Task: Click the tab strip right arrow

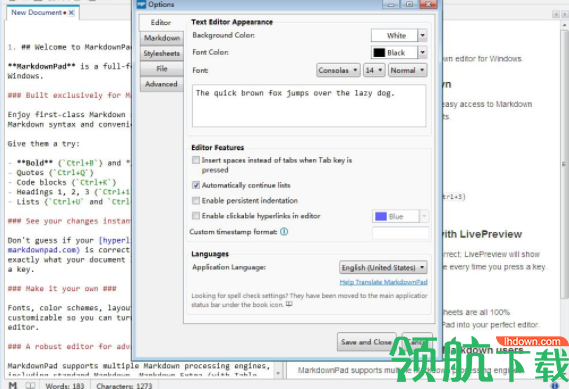Action: pos(565,14)
